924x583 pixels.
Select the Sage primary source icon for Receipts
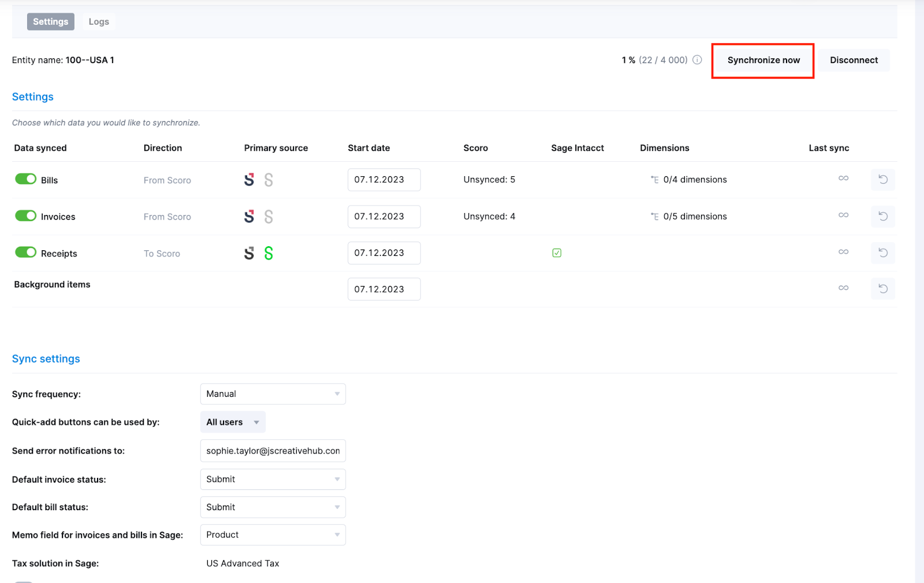pos(268,252)
